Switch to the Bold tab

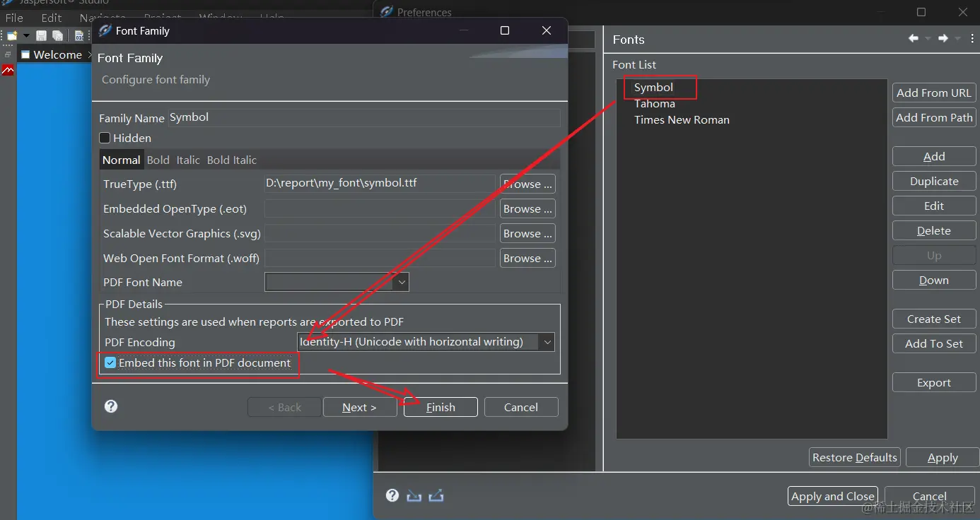coord(158,160)
